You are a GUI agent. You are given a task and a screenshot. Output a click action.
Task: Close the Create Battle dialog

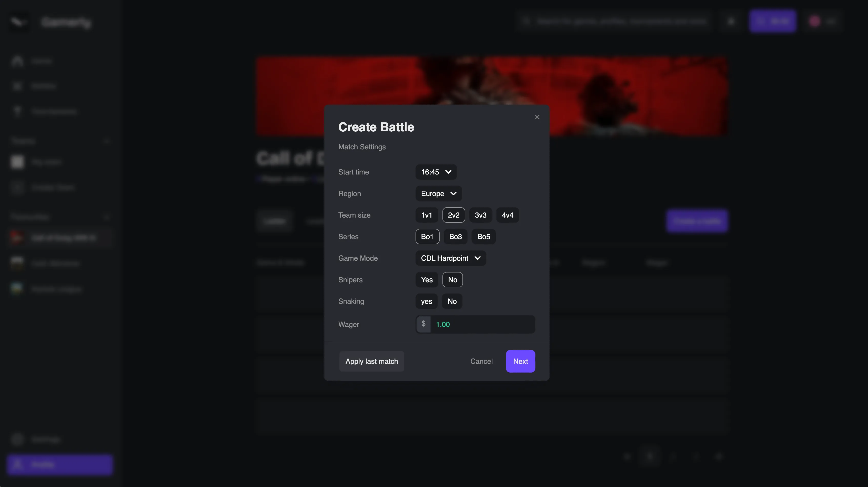point(537,117)
